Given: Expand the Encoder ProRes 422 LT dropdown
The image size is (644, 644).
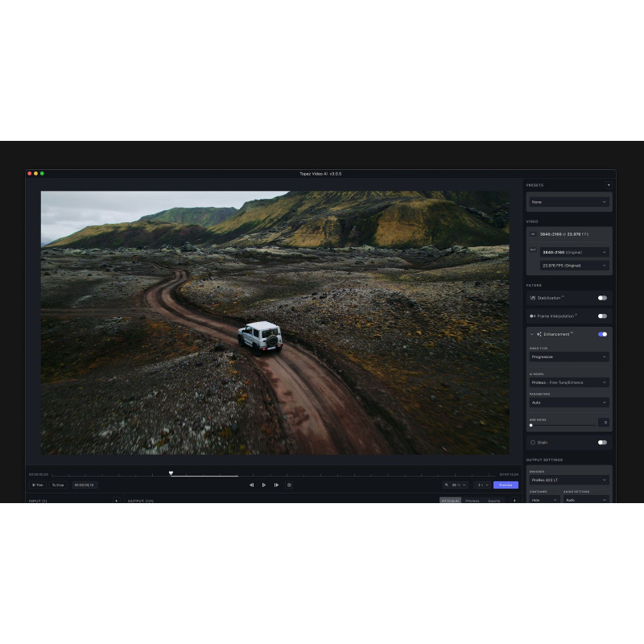Looking at the screenshot, I should point(569,480).
